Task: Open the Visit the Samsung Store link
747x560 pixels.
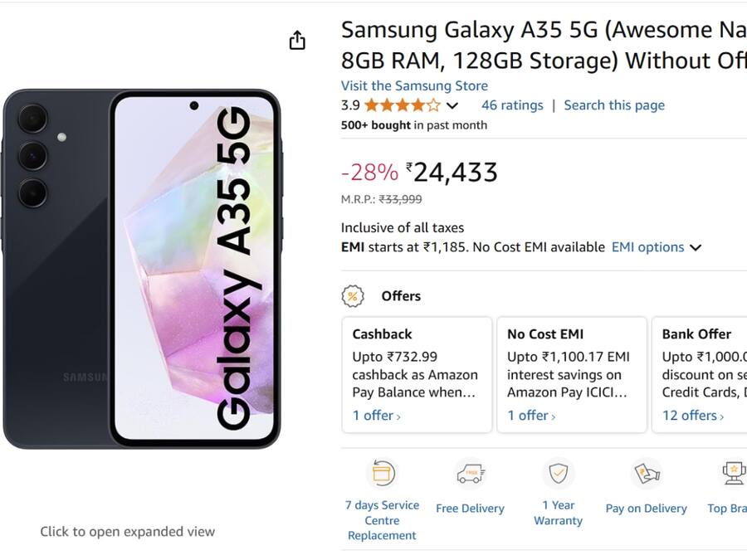Action: click(413, 85)
